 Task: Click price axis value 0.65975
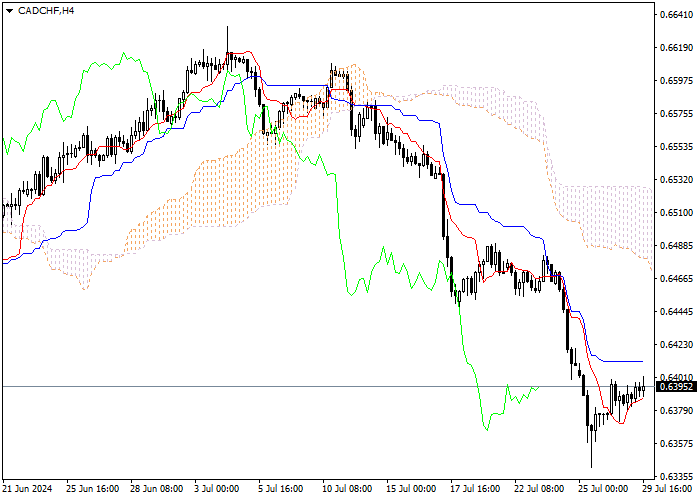[676, 81]
